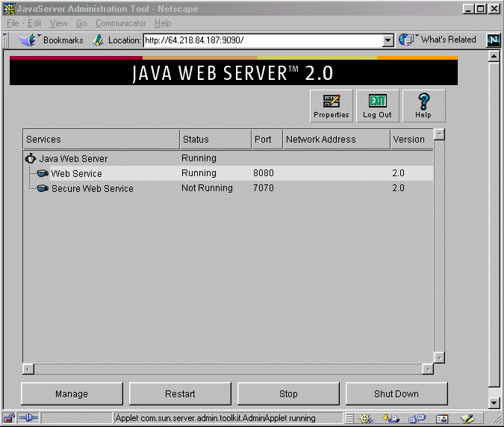This screenshot has width=504, height=427.
Task: Click the Network Address column header
Action: (x=337, y=140)
